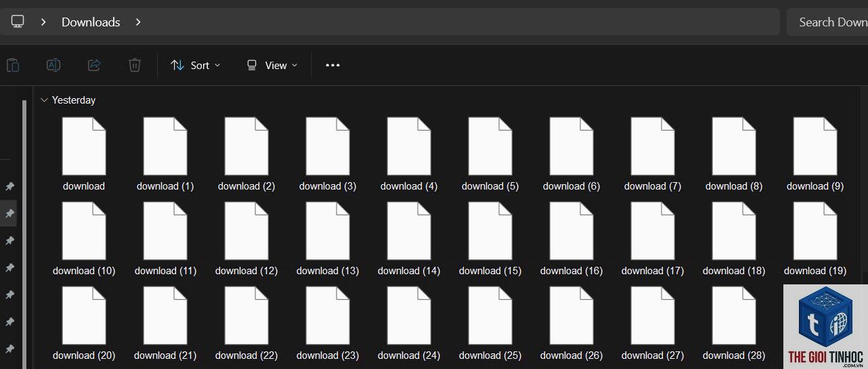
Task: Click Downloads in the address bar
Action: [x=91, y=22]
